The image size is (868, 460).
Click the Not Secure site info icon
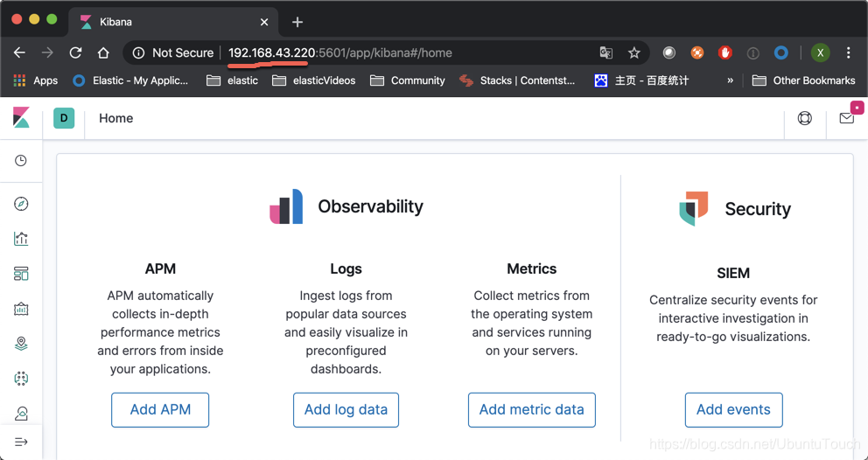point(138,52)
